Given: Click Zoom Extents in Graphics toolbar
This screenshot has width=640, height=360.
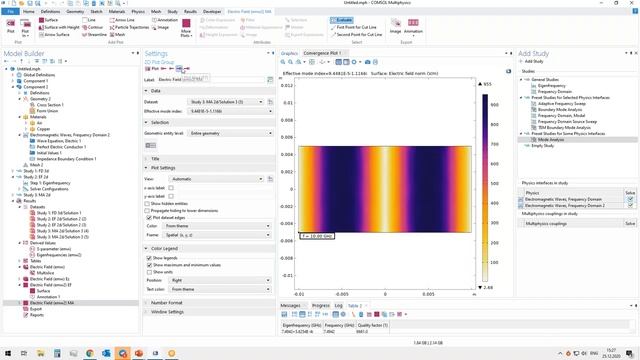Looking at the screenshot, I should (x=312, y=62).
